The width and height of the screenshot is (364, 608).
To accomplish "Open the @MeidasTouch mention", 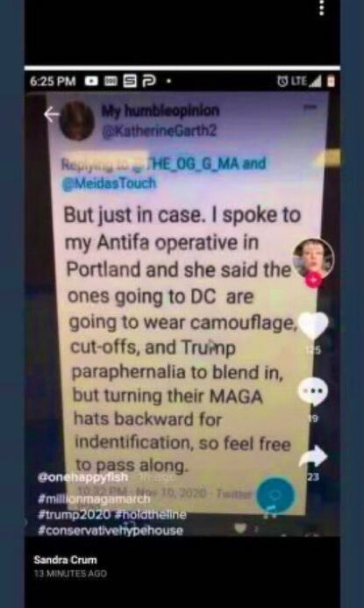I will pos(110,183).
